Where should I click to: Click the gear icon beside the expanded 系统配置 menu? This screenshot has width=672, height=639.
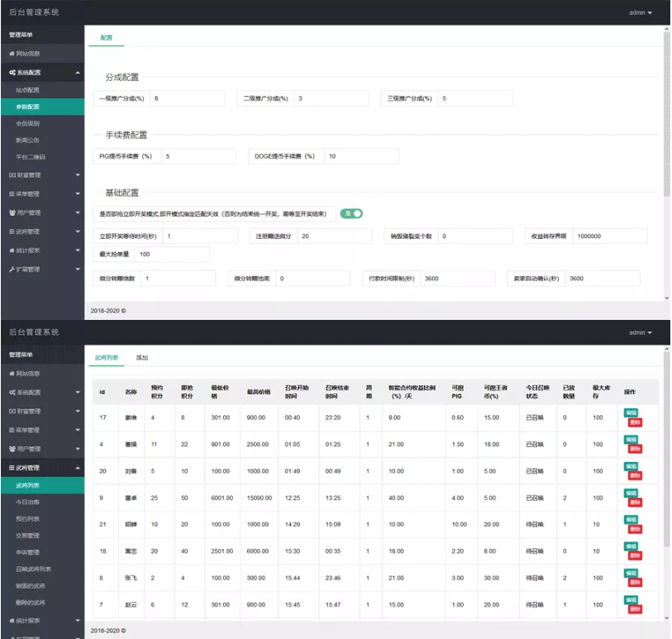pos(12,73)
